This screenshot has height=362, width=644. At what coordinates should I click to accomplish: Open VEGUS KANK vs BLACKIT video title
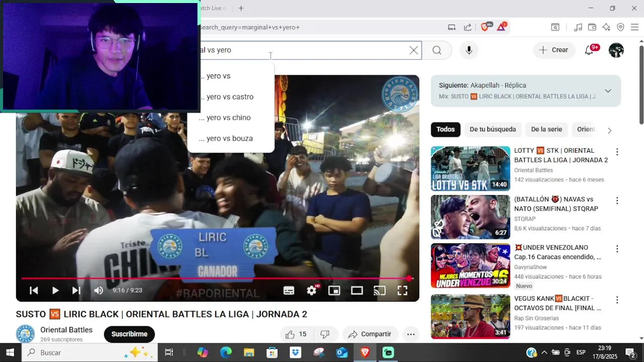point(557,303)
